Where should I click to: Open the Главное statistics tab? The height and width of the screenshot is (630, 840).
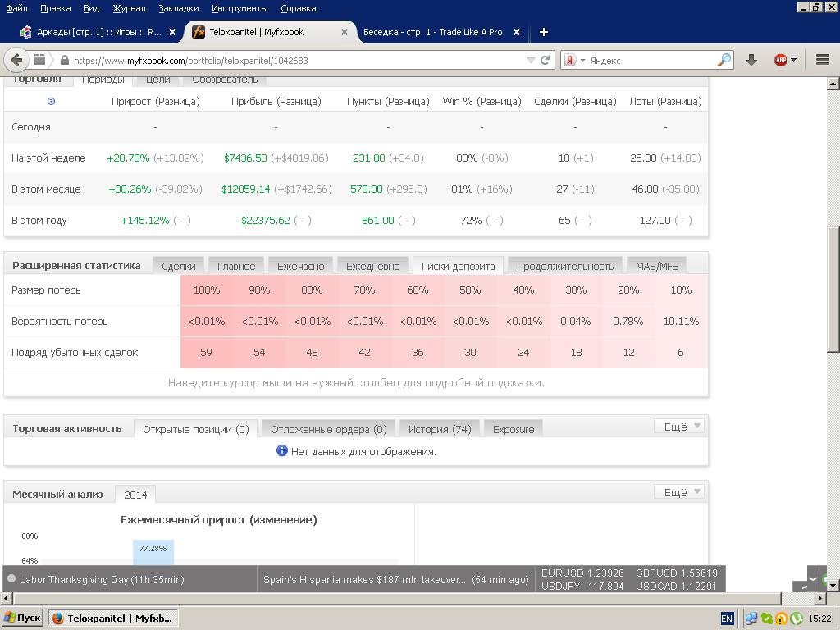point(235,266)
